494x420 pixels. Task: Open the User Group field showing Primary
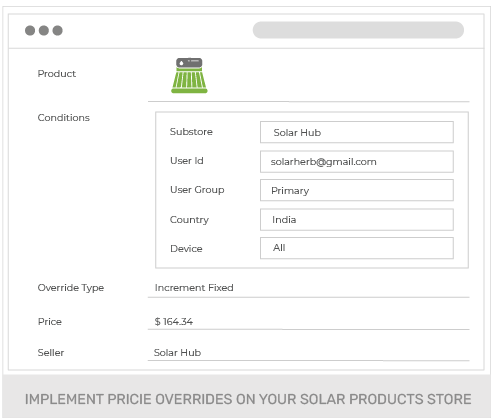357,190
